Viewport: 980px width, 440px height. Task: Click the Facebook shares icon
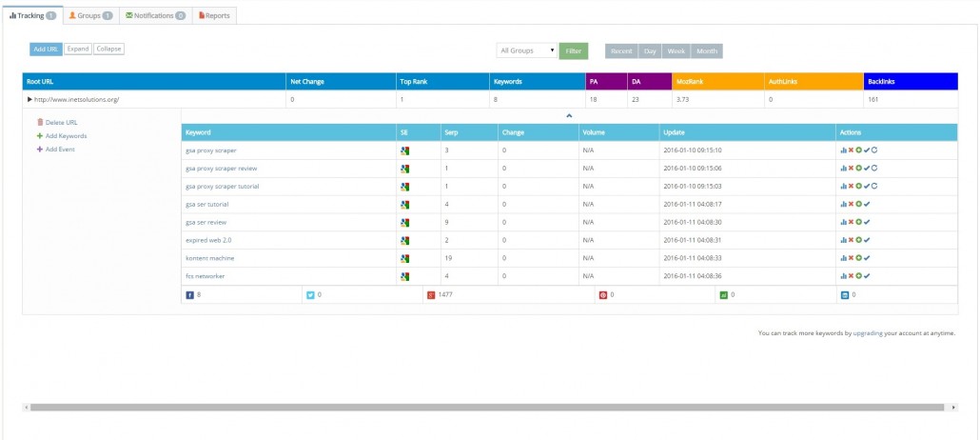click(x=190, y=295)
